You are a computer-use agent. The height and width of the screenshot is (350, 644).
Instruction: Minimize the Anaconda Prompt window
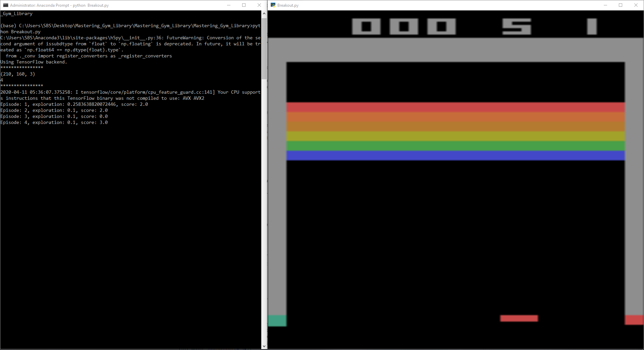tap(229, 5)
